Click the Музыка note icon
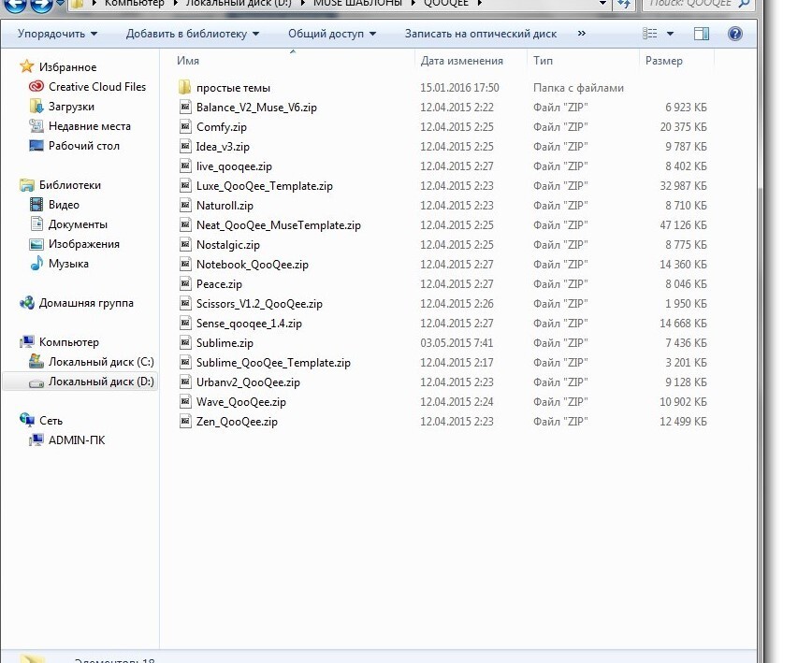Screen dimensions: 812x663 36,264
